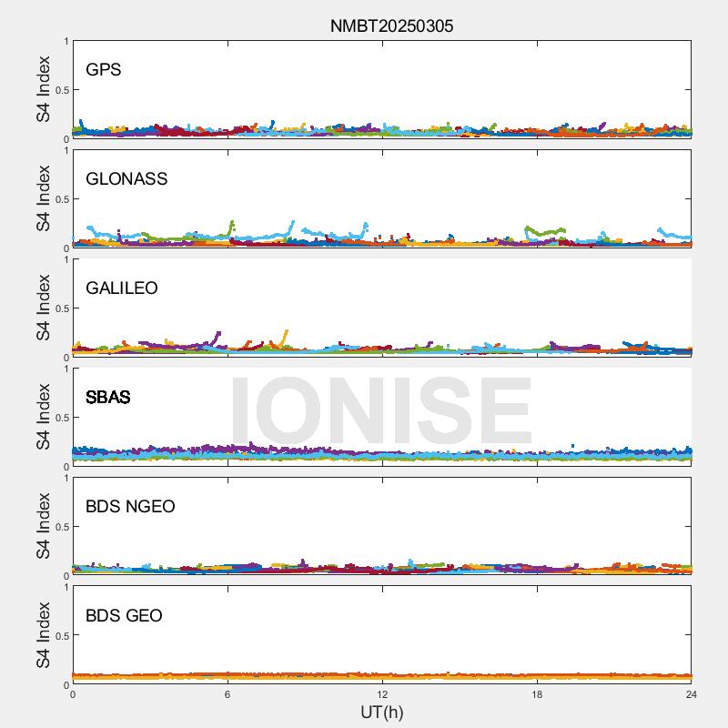Click the S4 Index label of BDS GEO panel
The image size is (728, 728).
[43, 635]
